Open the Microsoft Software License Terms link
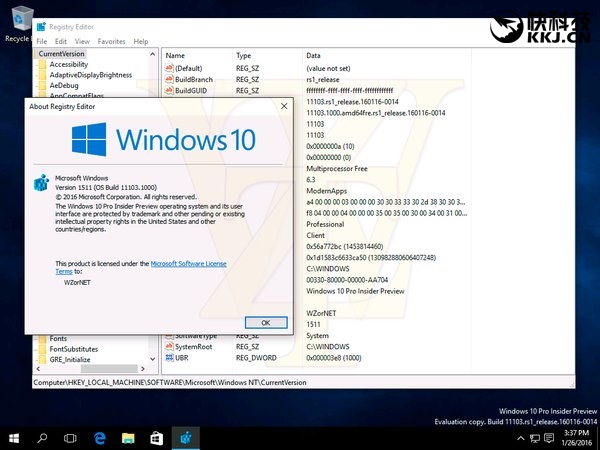The width and height of the screenshot is (600, 450). (x=141, y=267)
